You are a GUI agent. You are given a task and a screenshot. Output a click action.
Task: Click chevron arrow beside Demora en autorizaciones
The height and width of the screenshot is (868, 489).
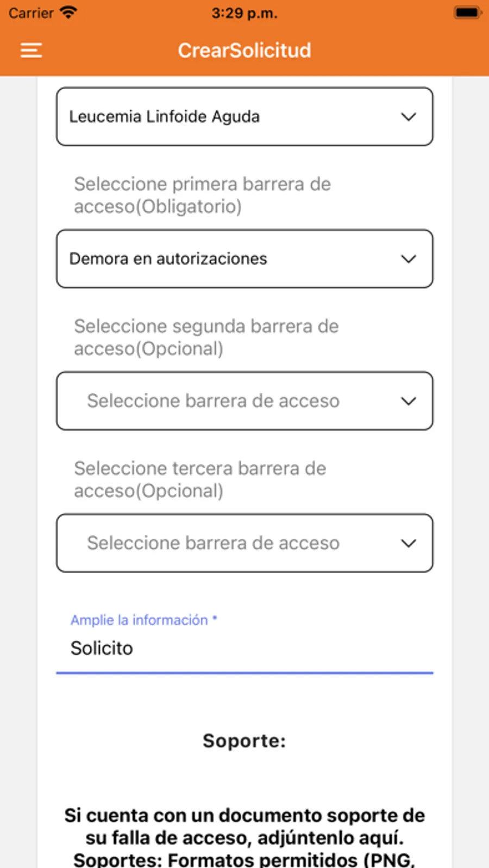pyautogui.click(x=409, y=259)
